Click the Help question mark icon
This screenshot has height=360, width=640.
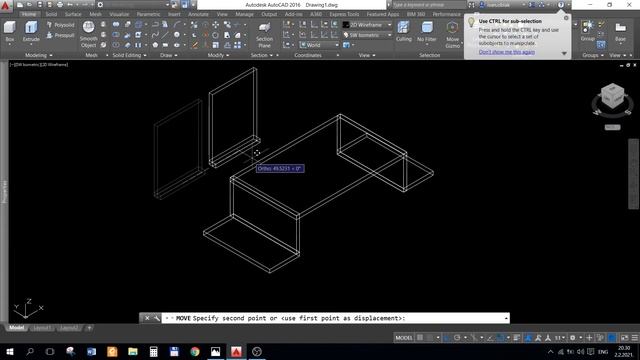tap(561, 5)
